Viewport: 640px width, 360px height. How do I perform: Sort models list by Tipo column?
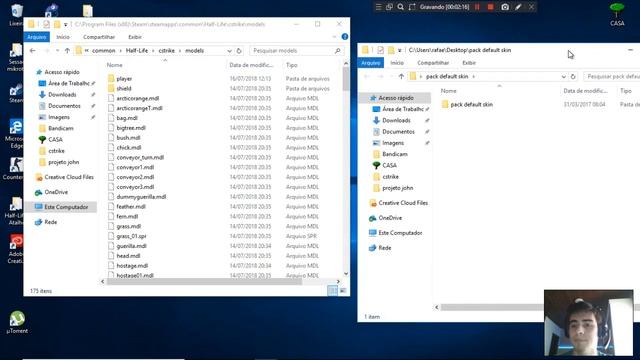[291, 65]
